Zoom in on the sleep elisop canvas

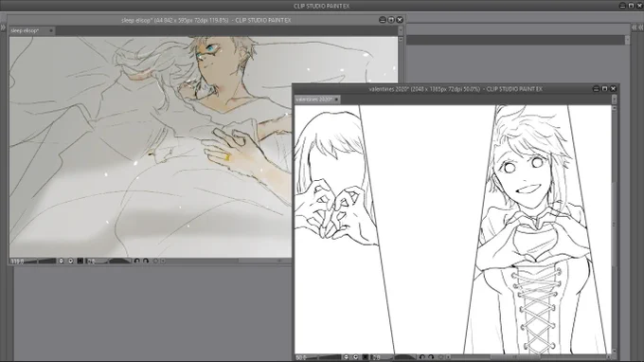(71, 261)
